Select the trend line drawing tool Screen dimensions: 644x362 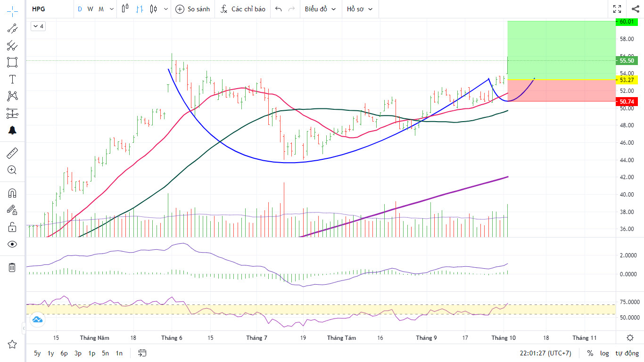(12, 28)
